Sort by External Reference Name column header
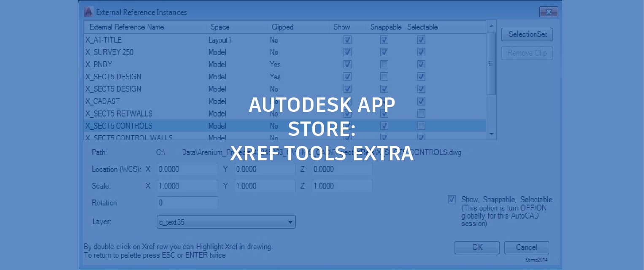644x270 pixels. (x=145, y=27)
